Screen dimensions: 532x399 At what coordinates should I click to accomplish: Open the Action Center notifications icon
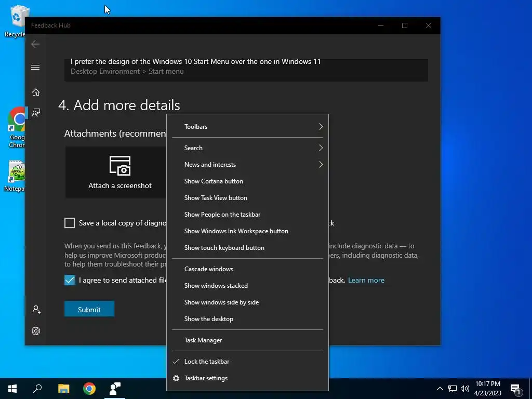coord(516,389)
